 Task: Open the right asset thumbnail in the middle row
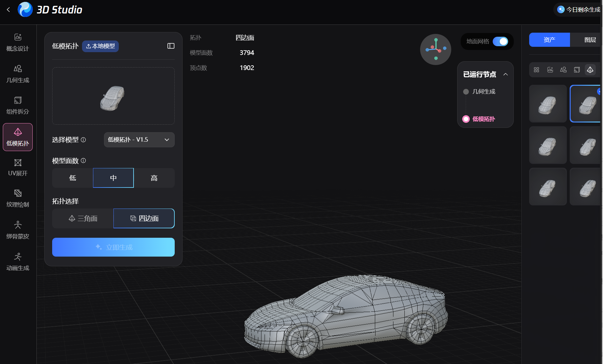[586, 145]
